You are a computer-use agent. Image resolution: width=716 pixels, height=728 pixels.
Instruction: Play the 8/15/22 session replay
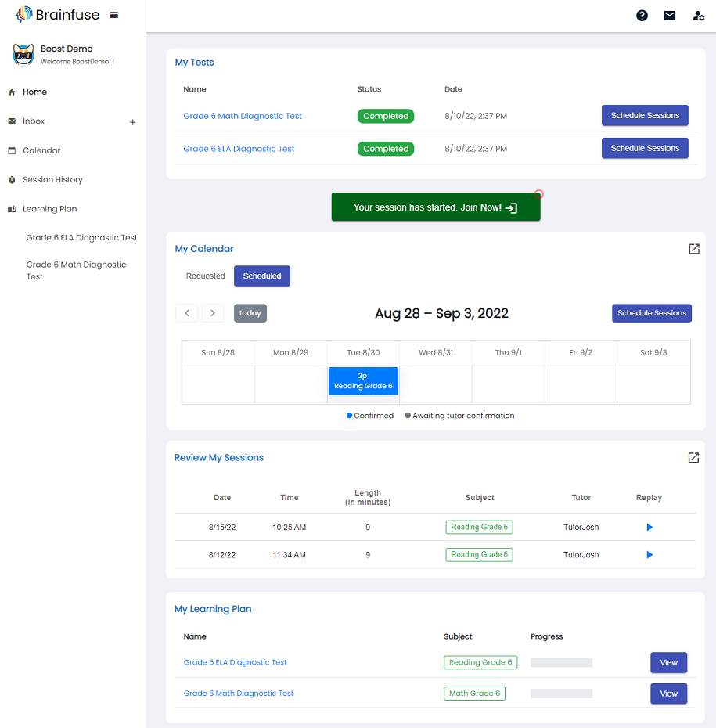pos(649,528)
